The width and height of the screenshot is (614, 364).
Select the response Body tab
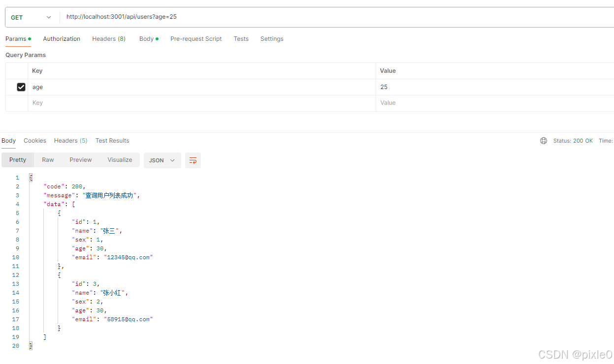9,141
